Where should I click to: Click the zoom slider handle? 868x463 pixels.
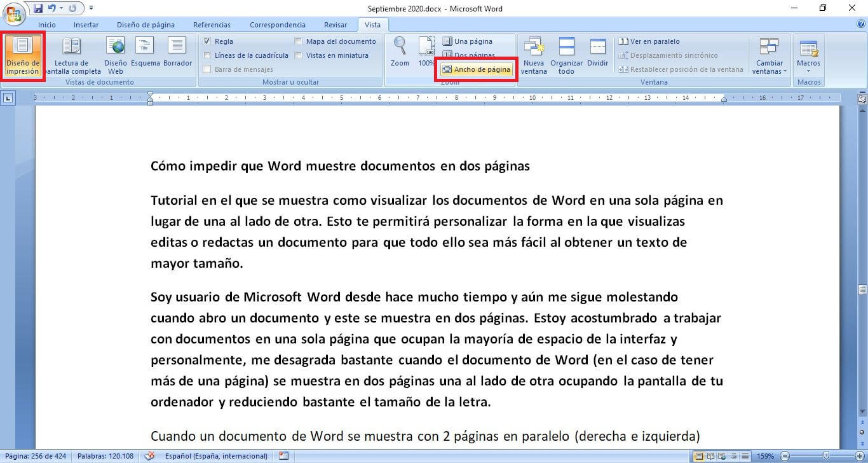825,456
